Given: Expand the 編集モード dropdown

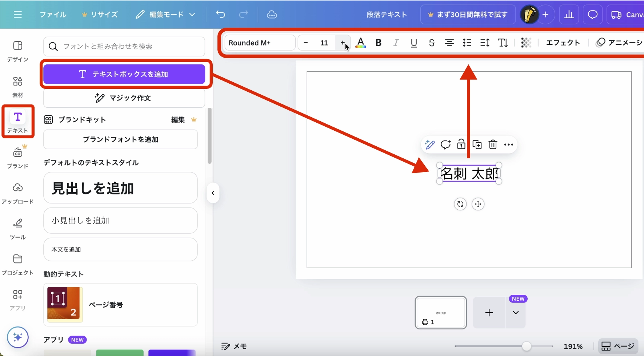Looking at the screenshot, I should click(165, 15).
